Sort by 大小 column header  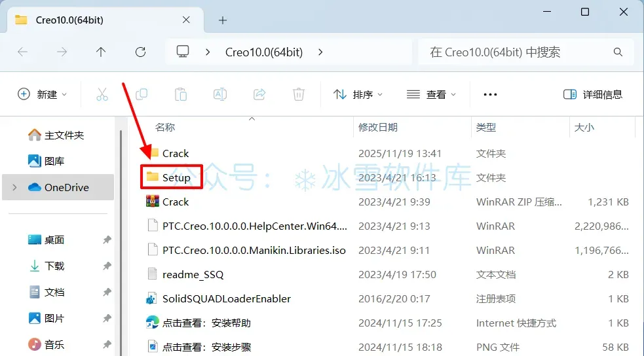click(584, 127)
